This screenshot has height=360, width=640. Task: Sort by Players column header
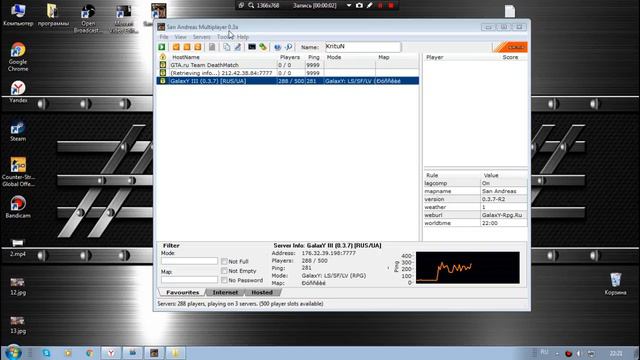290,57
